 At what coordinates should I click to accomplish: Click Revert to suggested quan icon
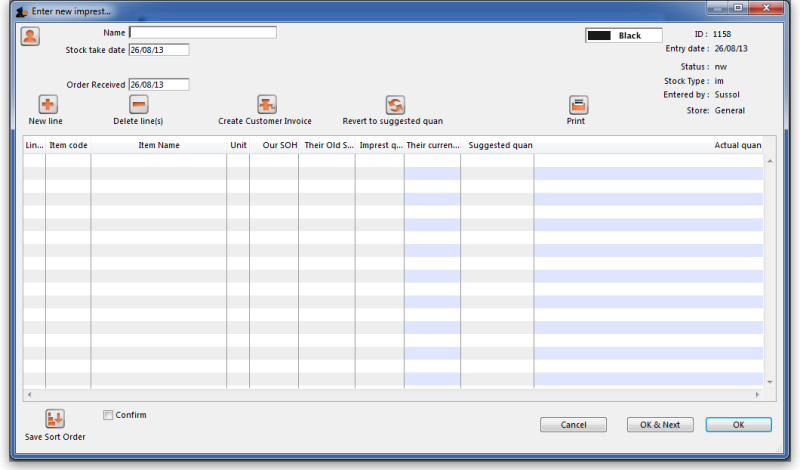click(394, 105)
